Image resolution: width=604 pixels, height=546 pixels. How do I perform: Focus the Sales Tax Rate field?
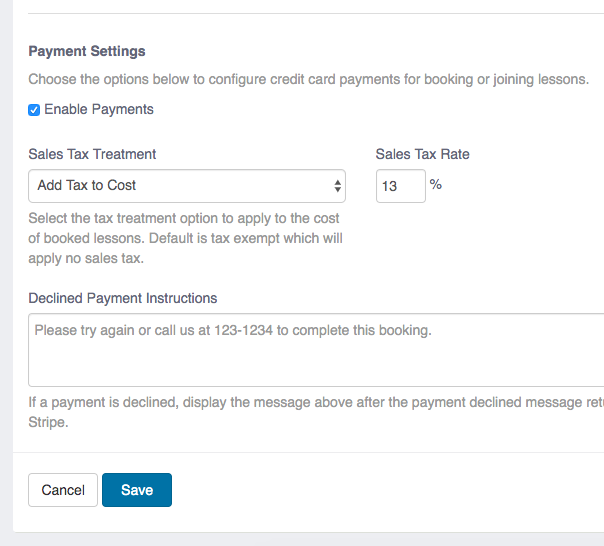(400, 186)
